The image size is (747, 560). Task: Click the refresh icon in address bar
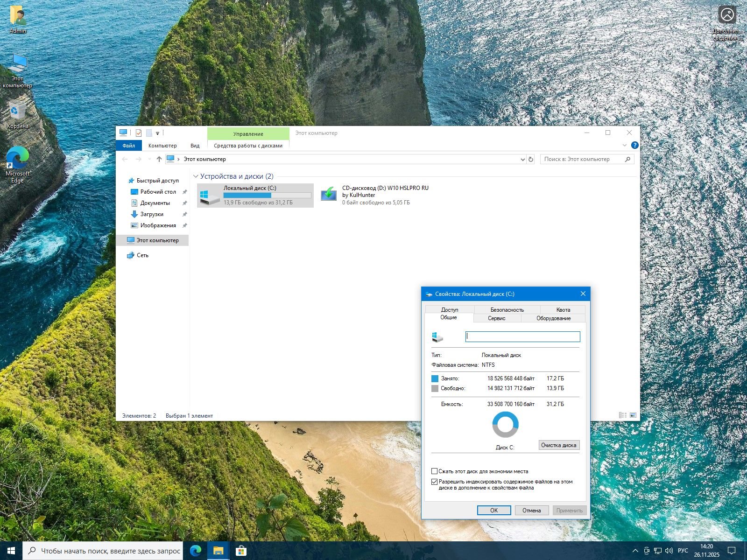tap(530, 159)
